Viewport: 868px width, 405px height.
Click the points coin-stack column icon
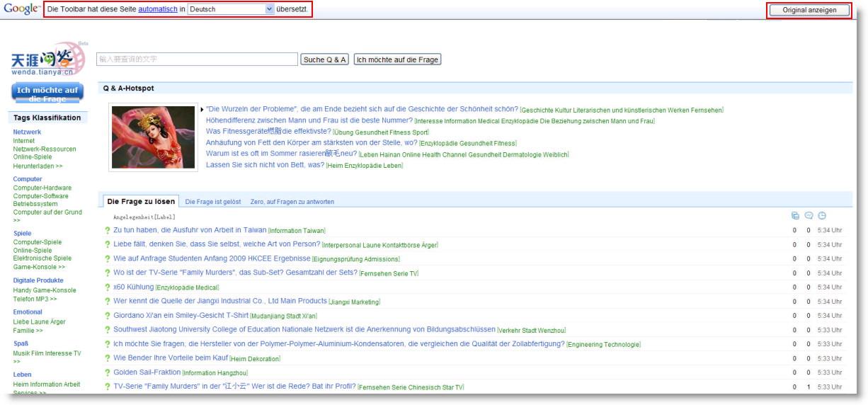(x=795, y=216)
